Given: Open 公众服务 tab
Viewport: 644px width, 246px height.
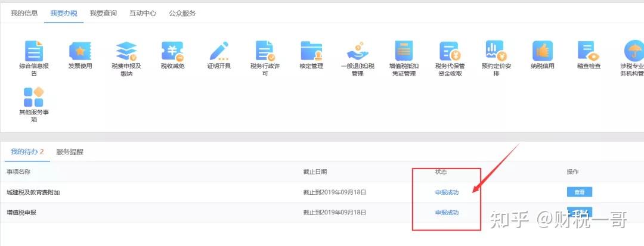Looking at the screenshot, I should click(x=182, y=13).
